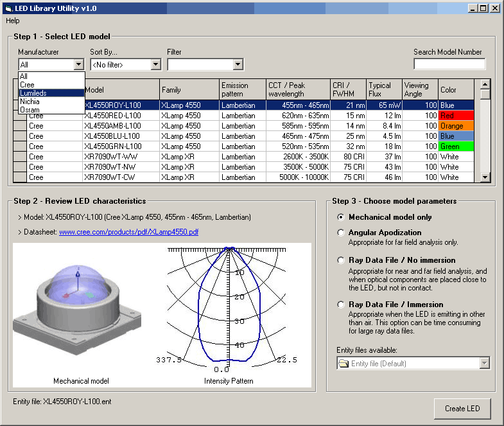Expand the Entity files available dropdown
504x426 pixels.
point(484,364)
